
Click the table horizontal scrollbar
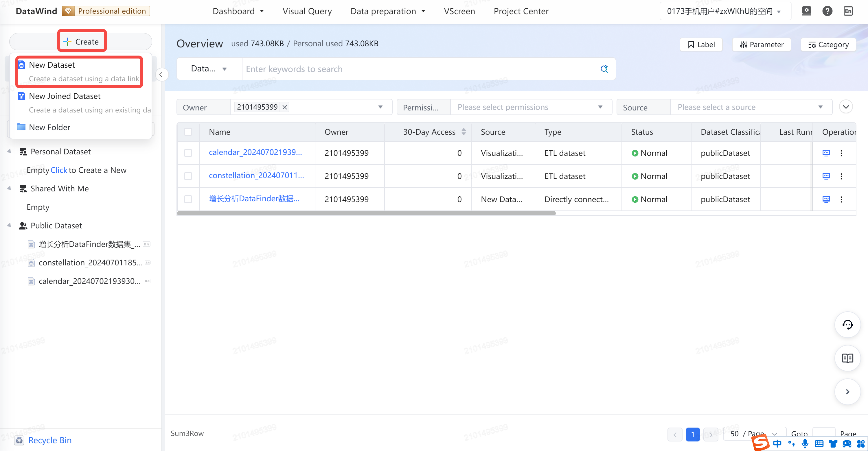click(366, 213)
